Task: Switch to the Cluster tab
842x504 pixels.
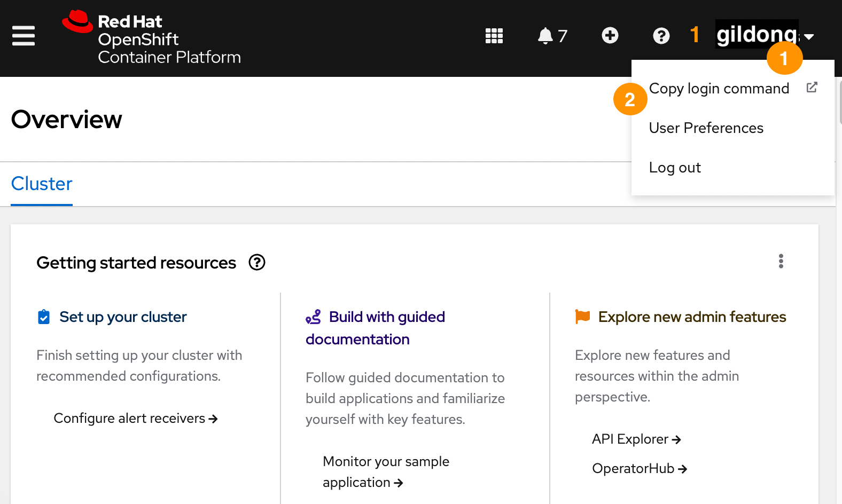Action: click(x=42, y=184)
